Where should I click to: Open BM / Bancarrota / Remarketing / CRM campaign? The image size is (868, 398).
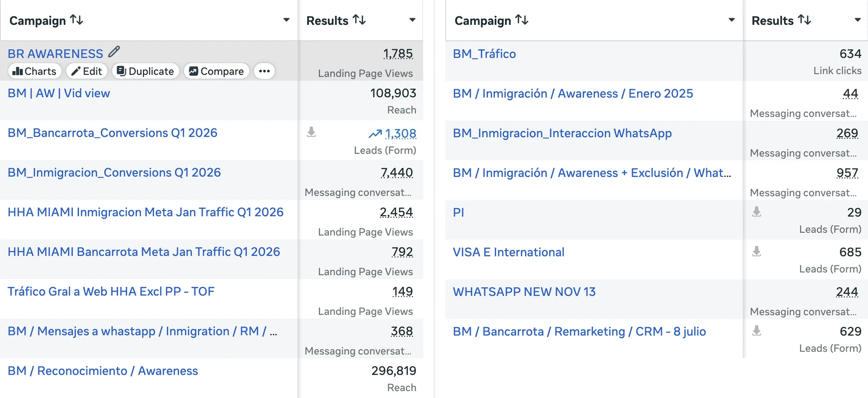tap(580, 332)
